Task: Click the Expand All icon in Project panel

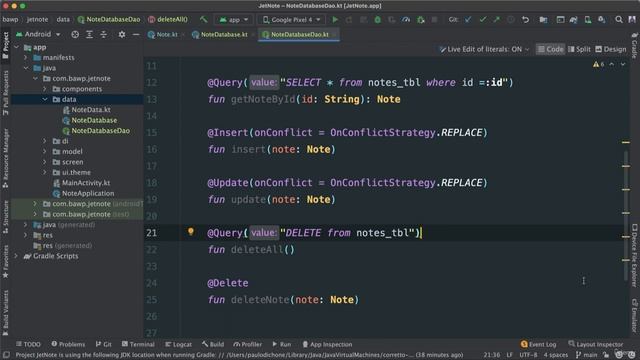Action: coord(89,34)
